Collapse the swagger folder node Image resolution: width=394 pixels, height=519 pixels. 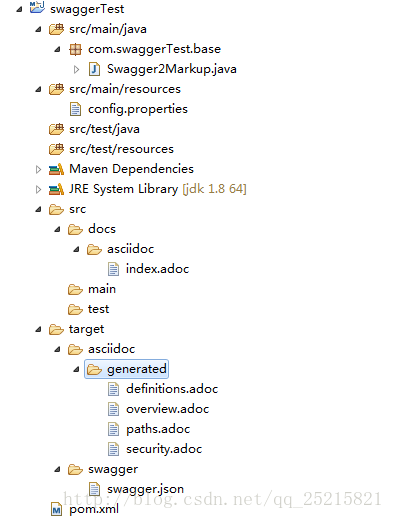point(57,470)
